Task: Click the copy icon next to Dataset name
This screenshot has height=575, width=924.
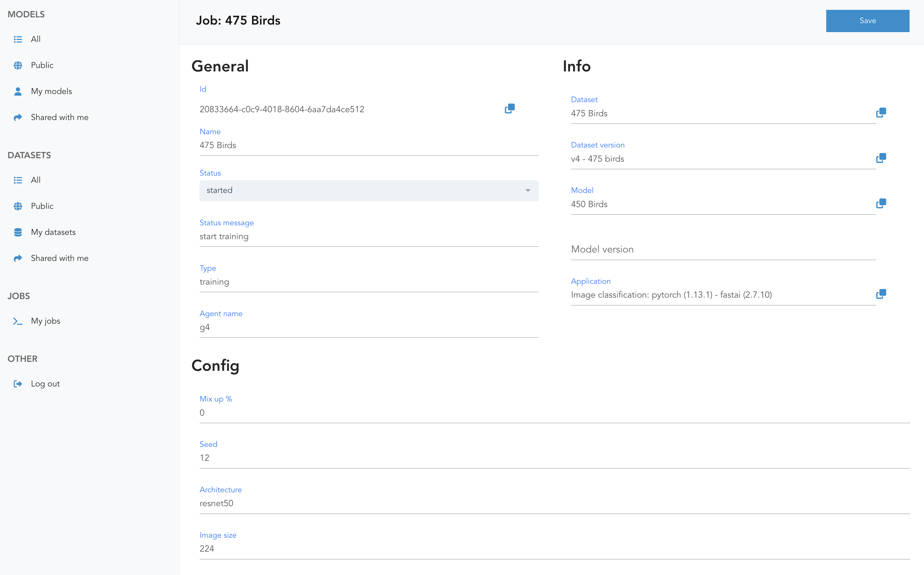Action: (881, 112)
